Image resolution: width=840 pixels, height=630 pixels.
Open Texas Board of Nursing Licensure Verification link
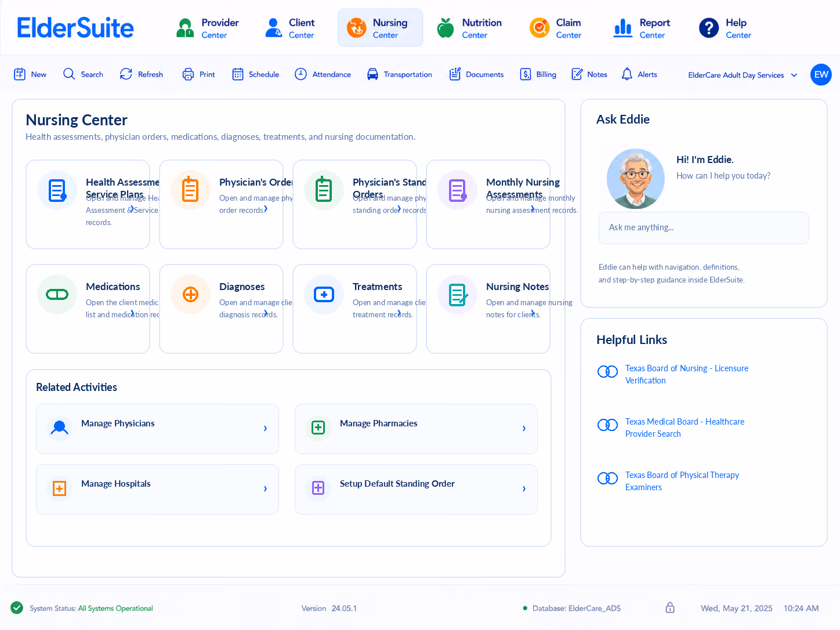click(687, 374)
